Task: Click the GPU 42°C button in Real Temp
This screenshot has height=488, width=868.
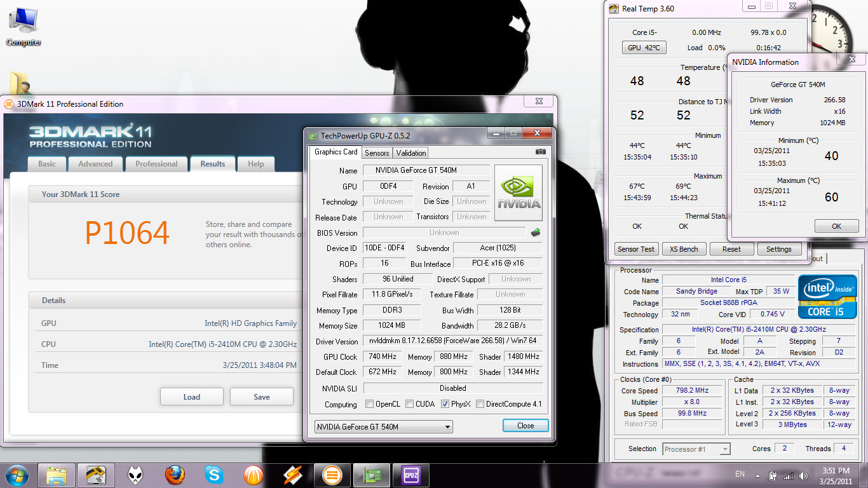Action: tap(644, 48)
